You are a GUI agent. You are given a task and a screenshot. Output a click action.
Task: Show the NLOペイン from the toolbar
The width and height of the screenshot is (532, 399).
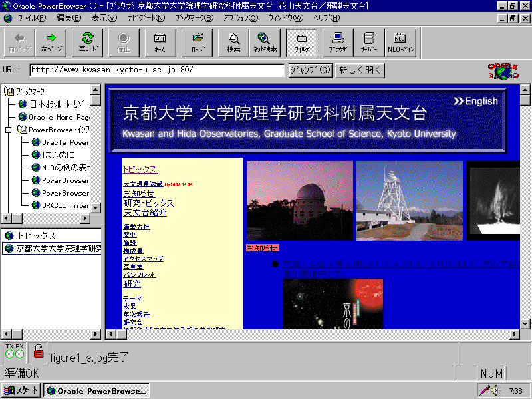400,43
